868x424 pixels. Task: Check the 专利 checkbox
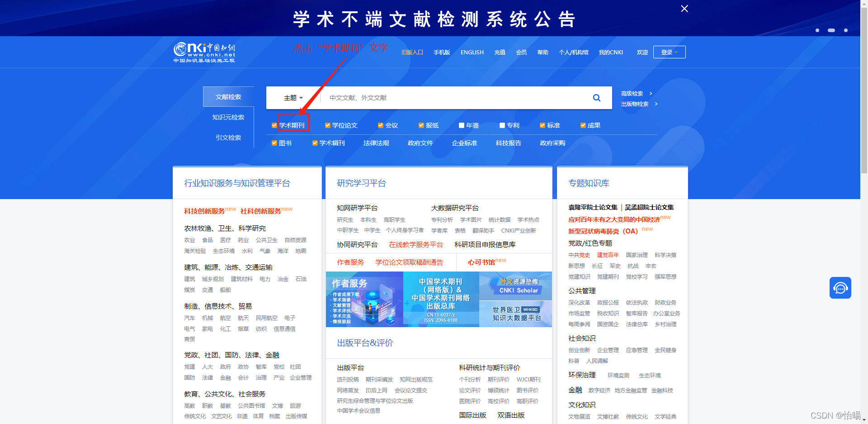click(502, 125)
